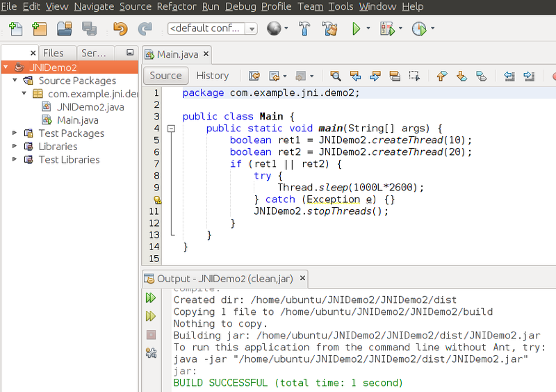Switch to the Services tab
The width and height of the screenshot is (556, 392).
click(94, 54)
